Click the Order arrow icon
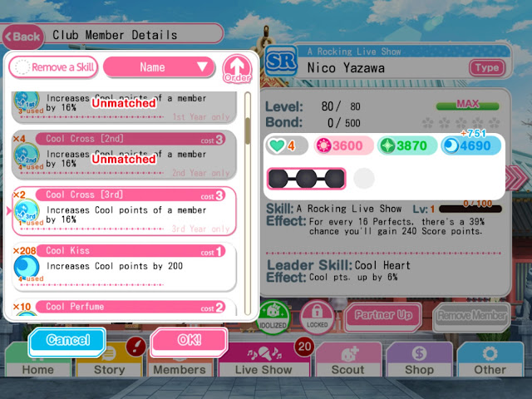This screenshot has height=399, width=532. [x=237, y=69]
